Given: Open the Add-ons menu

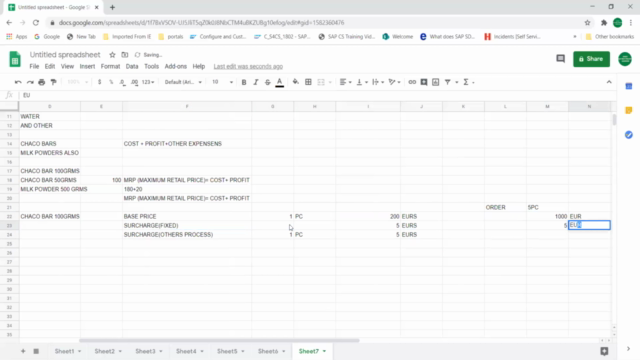Looking at the screenshot, I should [176, 66].
